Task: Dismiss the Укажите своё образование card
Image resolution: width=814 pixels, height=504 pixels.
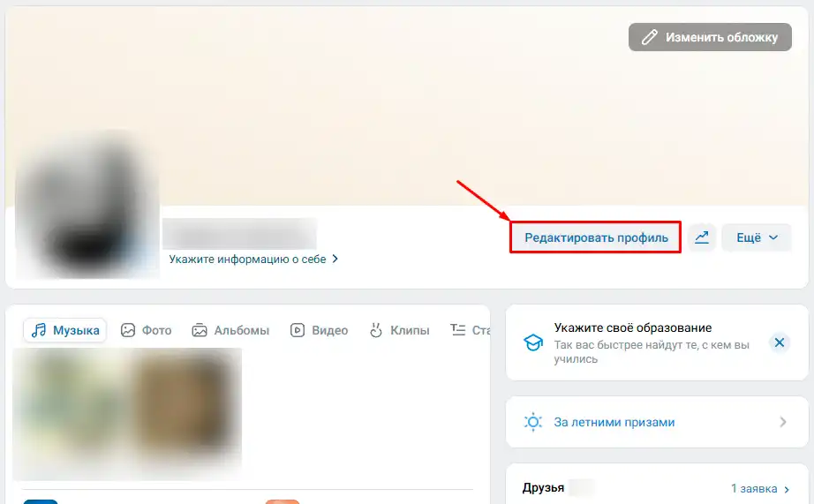Action: click(x=780, y=342)
